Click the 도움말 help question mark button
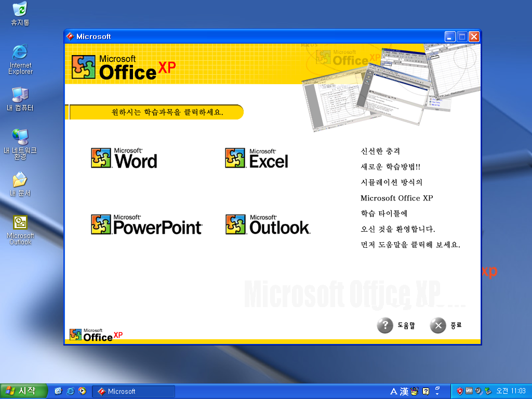532x399 pixels. [x=385, y=325]
